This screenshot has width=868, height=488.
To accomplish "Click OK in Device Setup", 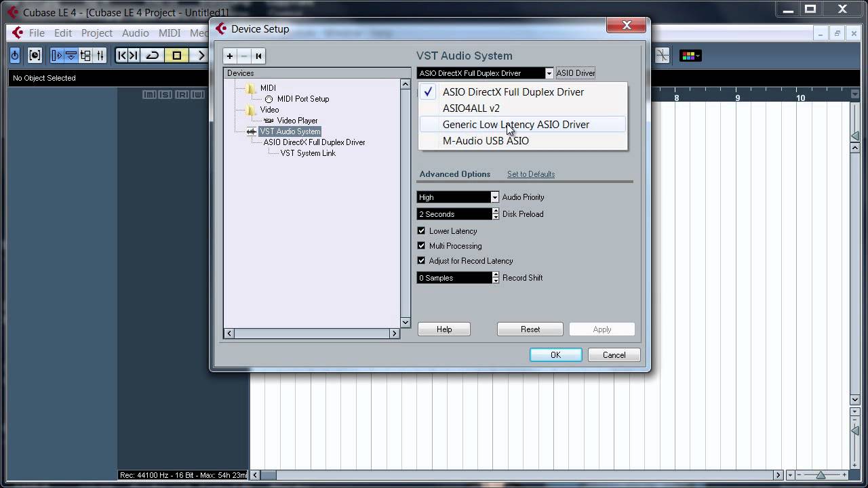I will point(556,355).
